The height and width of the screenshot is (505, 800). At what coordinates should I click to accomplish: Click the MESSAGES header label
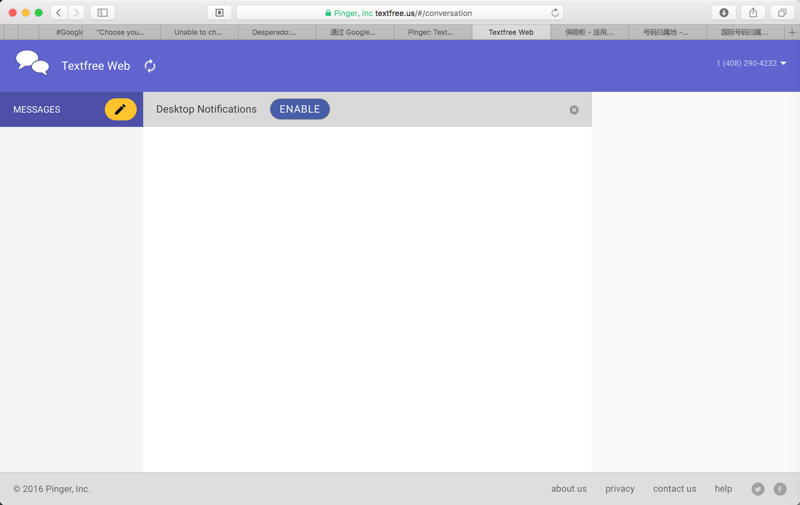tap(37, 110)
